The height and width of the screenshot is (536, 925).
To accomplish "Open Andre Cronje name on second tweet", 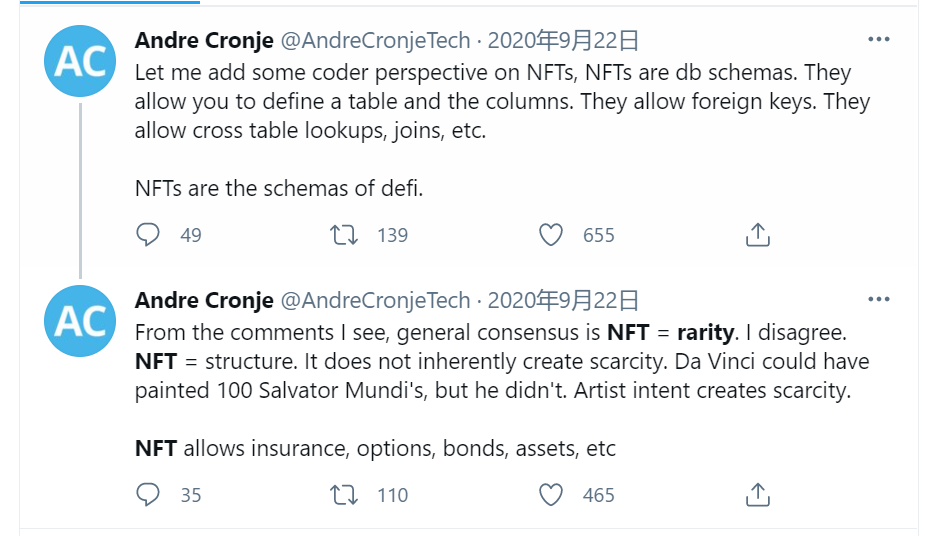I will 203,301.
